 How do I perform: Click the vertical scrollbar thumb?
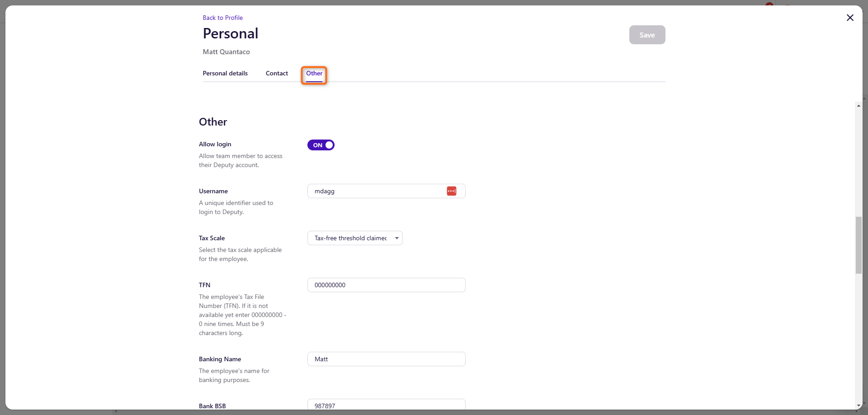tap(859, 245)
